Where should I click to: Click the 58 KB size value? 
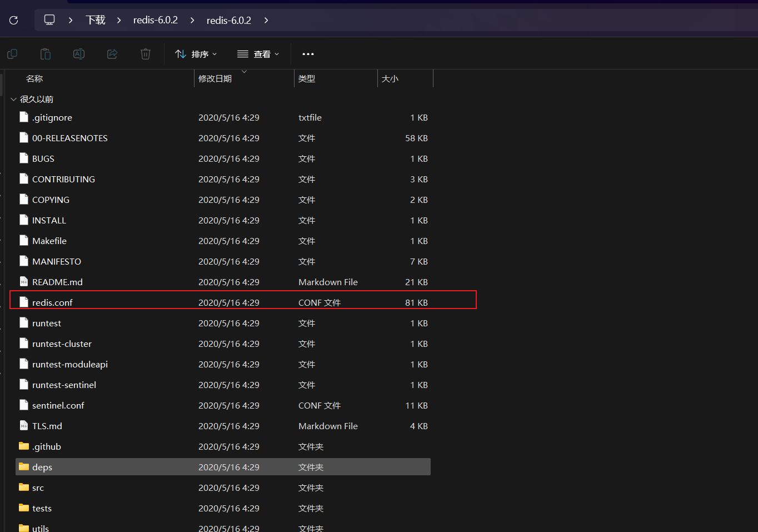tap(416, 138)
